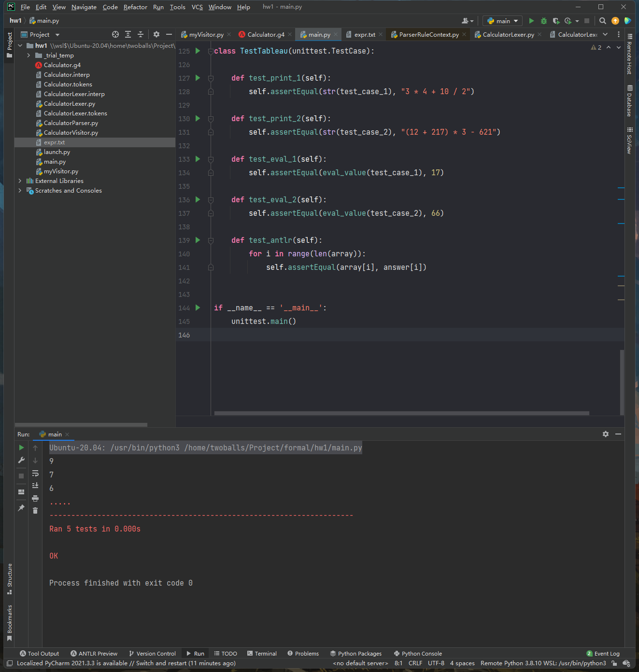Switch to the myVisitor.py editor tab

click(x=206, y=34)
